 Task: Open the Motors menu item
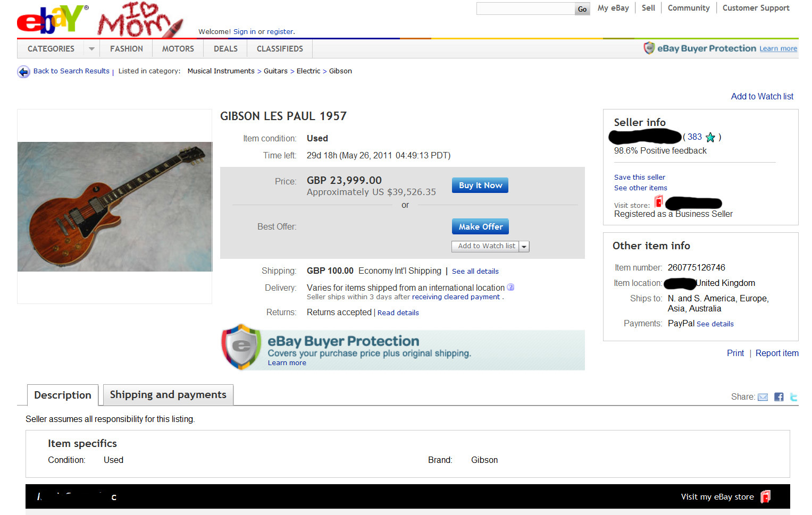point(178,49)
